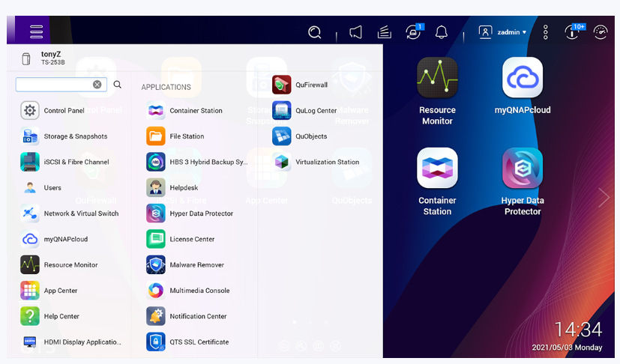
Task: Open the announcements megaphone icon
Action: point(356,32)
